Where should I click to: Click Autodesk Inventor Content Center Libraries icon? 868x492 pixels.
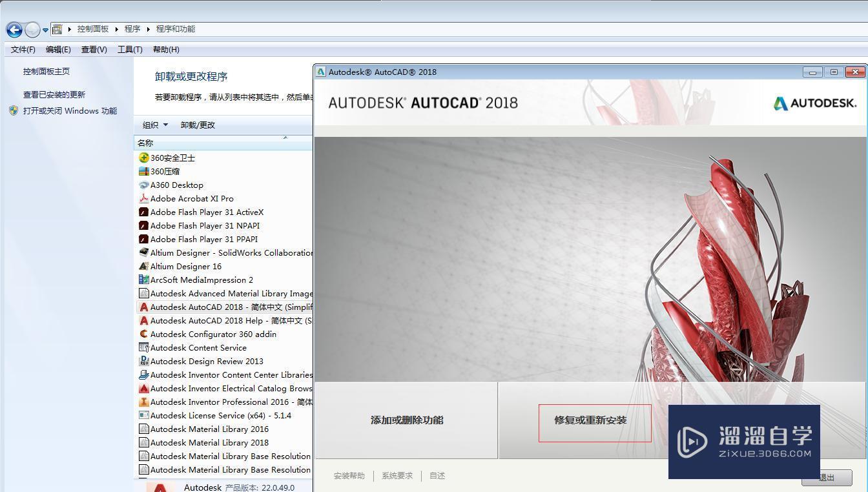click(x=143, y=374)
